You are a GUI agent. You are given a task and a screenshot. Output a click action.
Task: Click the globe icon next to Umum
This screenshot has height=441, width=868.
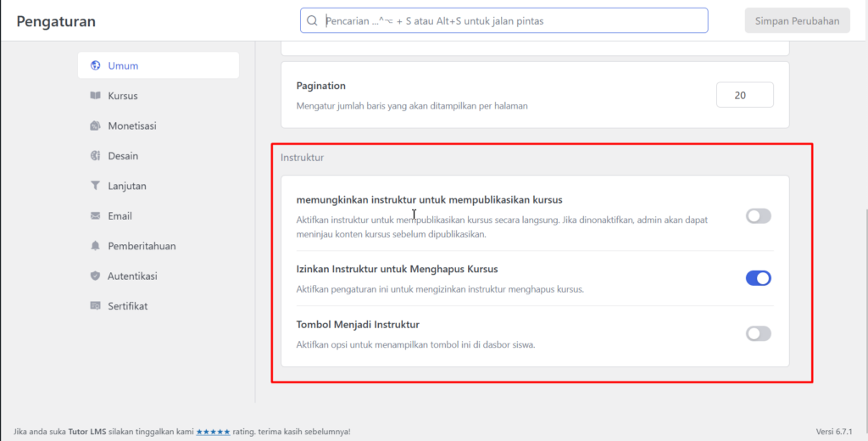(x=96, y=66)
